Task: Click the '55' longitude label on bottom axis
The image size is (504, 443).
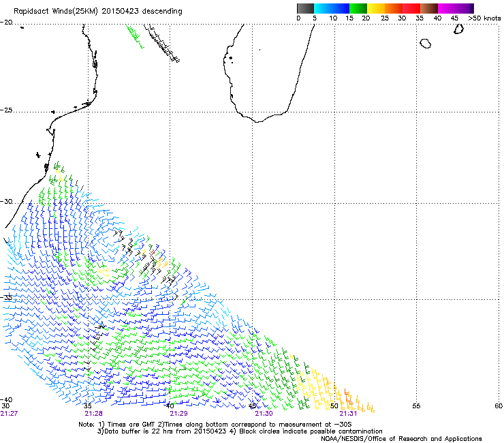Action: 416,406
